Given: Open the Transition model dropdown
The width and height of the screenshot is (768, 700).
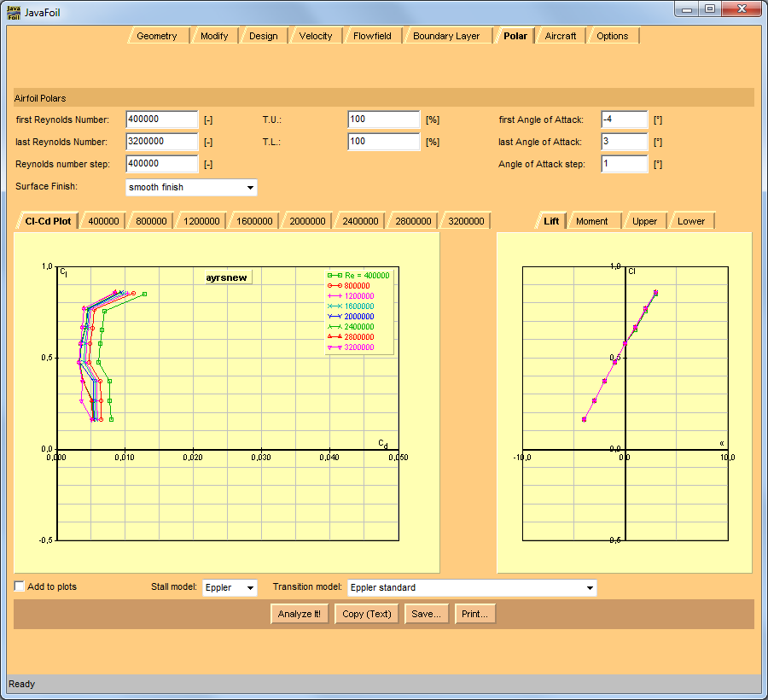Looking at the screenshot, I should pyautogui.click(x=472, y=587).
